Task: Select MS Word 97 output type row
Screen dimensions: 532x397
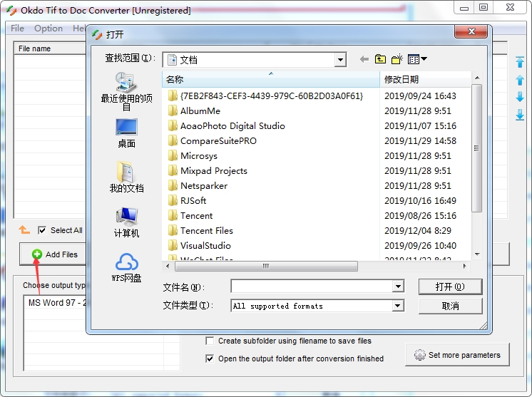Action: coord(55,302)
